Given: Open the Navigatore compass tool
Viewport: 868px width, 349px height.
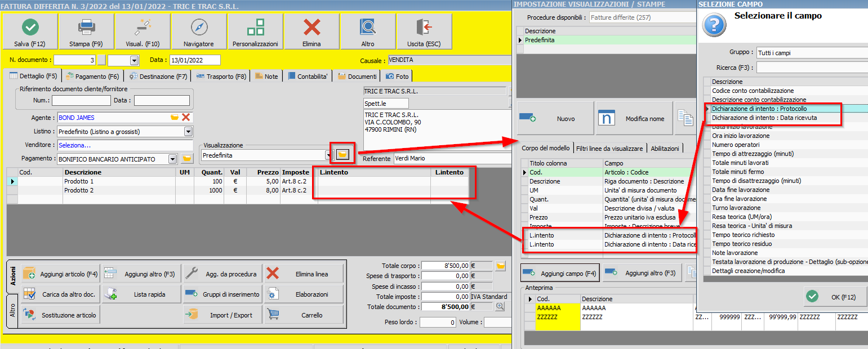Looking at the screenshot, I should pos(199,33).
